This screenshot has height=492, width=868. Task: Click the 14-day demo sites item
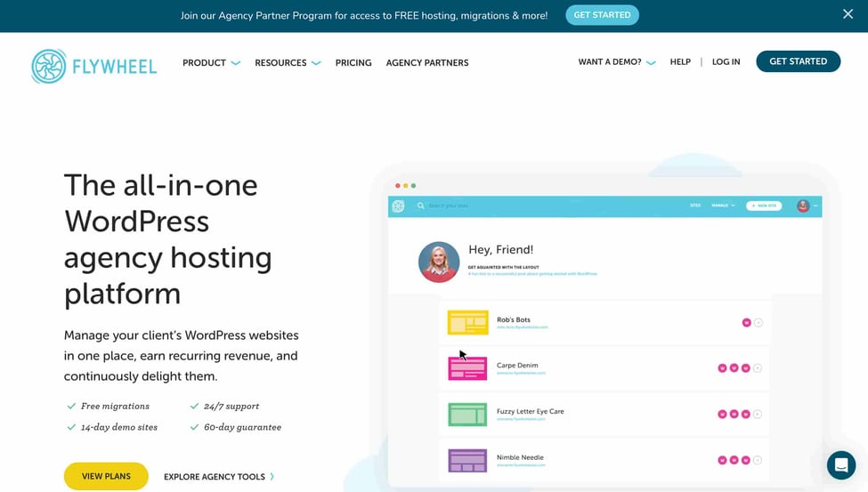click(112, 427)
